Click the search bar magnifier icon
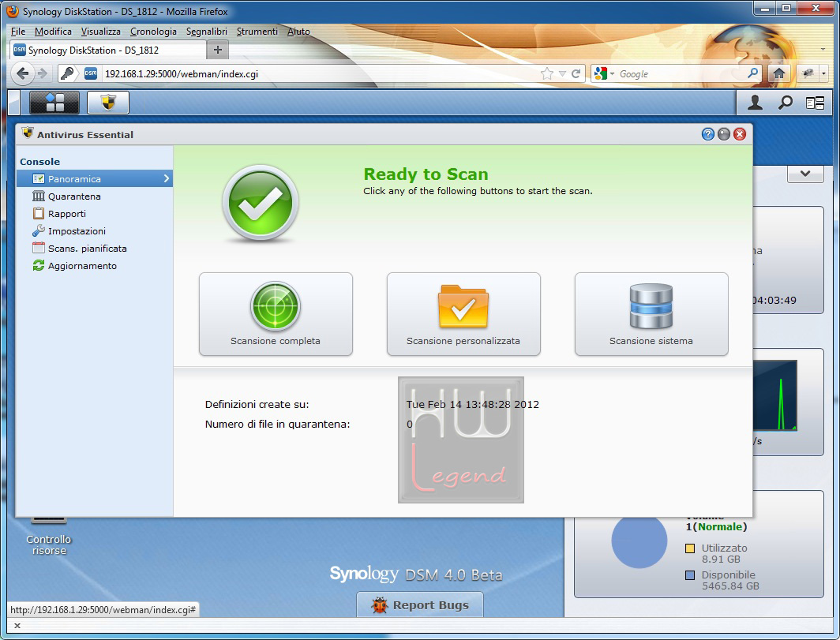 point(752,73)
